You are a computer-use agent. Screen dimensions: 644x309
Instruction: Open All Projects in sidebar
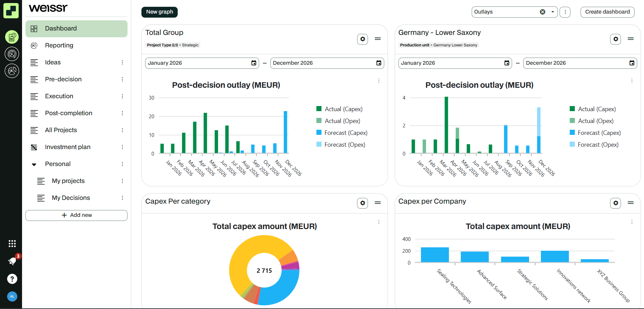[x=76, y=130]
